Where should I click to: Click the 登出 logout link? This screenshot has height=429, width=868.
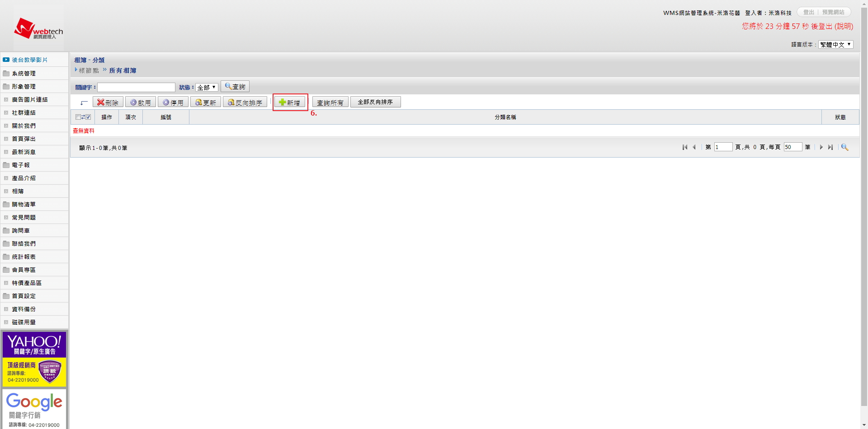point(808,12)
